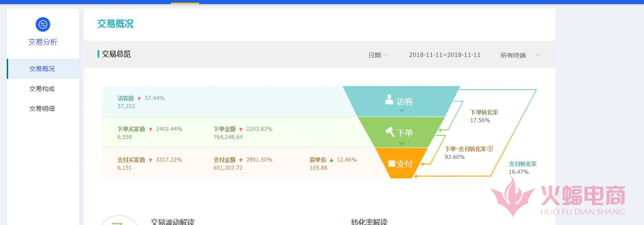Click the 交易分析 circular swap icon
644x225 pixels.
pos(43,24)
